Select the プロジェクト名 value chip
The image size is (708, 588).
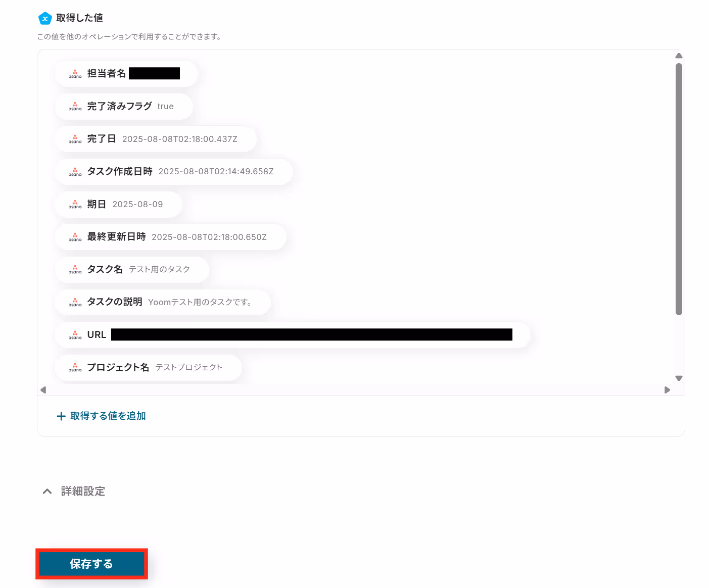click(148, 368)
